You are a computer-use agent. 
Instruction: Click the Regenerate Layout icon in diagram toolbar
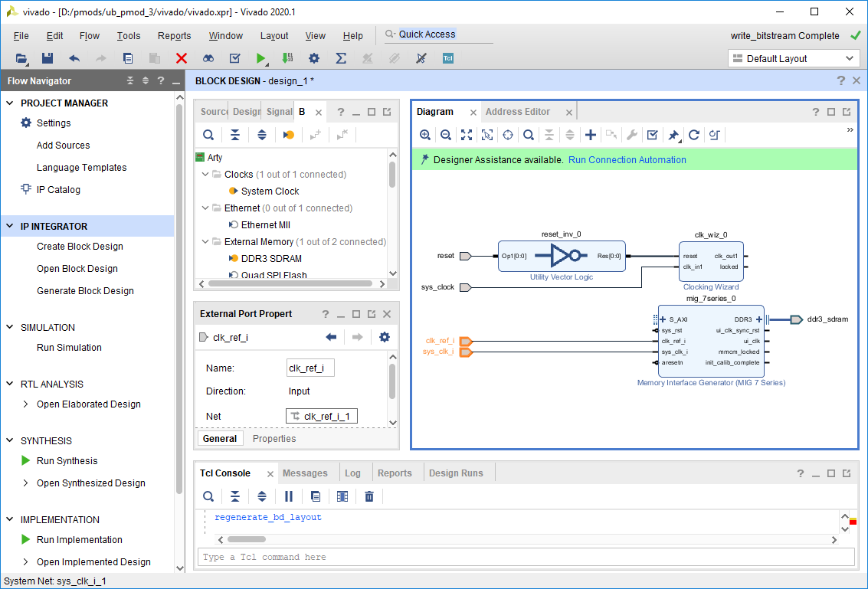(693, 135)
